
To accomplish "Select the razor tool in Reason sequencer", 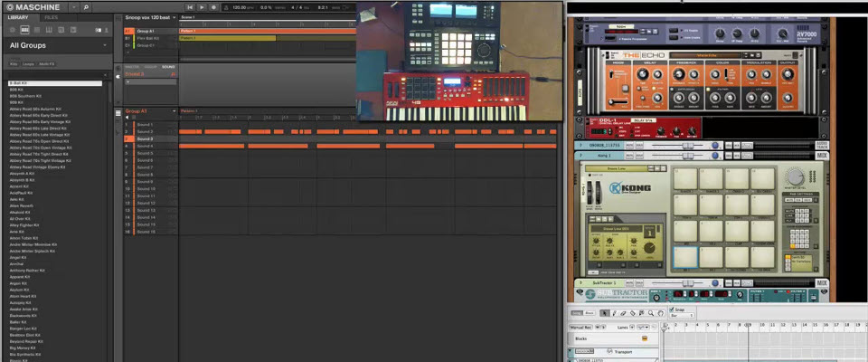I will [x=633, y=313].
